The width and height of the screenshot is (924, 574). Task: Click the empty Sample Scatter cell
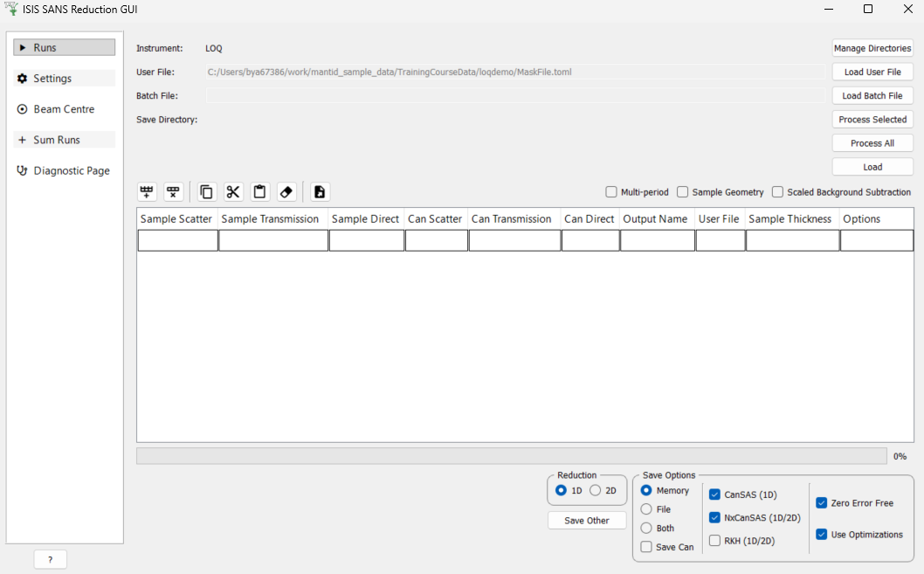[178, 240]
